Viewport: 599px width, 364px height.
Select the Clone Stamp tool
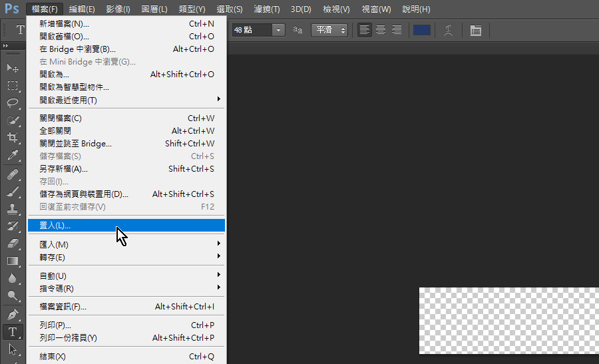pyautogui.click(x=13, y=209)
